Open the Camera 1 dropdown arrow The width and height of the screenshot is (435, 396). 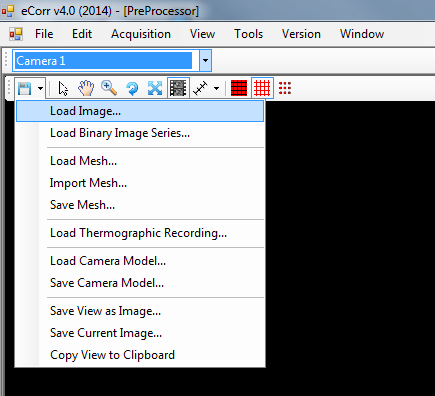tap(205, 61)
